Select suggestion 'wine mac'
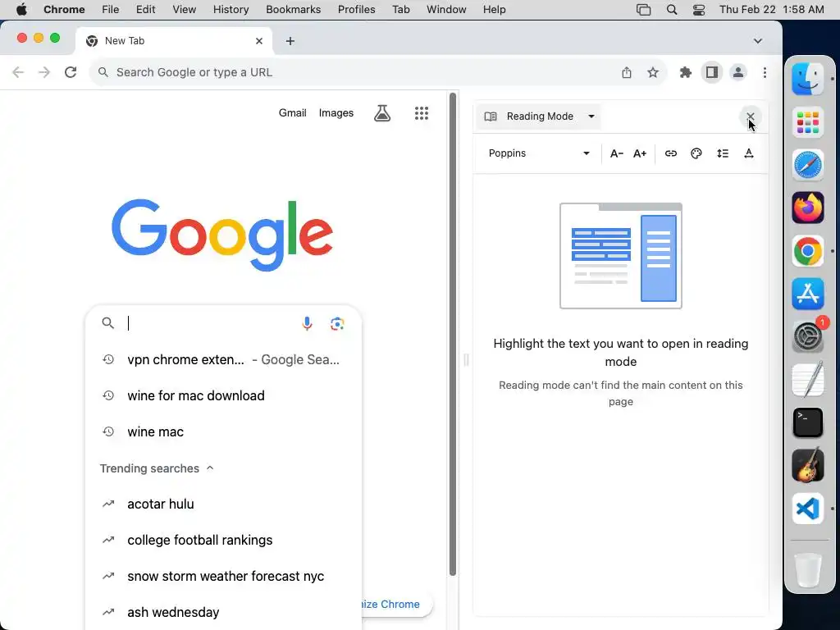Viewport: 840px width, 630px height. [223, 431]
